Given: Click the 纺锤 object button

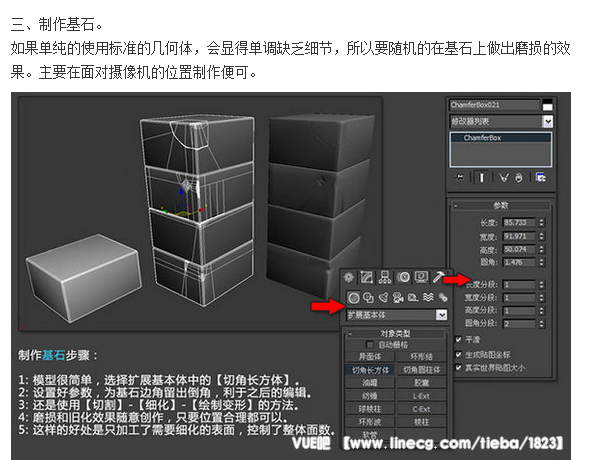Looking at the screenshot, I should (x=370, y=396).
